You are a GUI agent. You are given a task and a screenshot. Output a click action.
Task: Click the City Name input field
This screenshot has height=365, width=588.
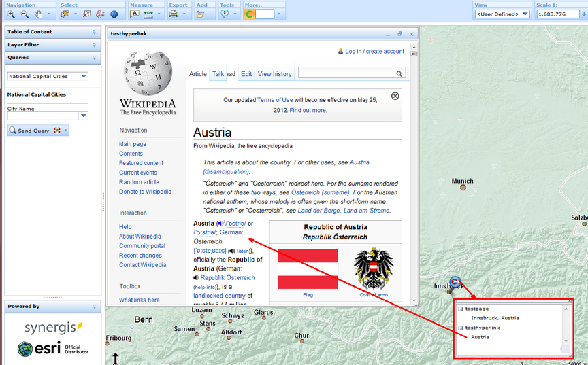(43, 116)
